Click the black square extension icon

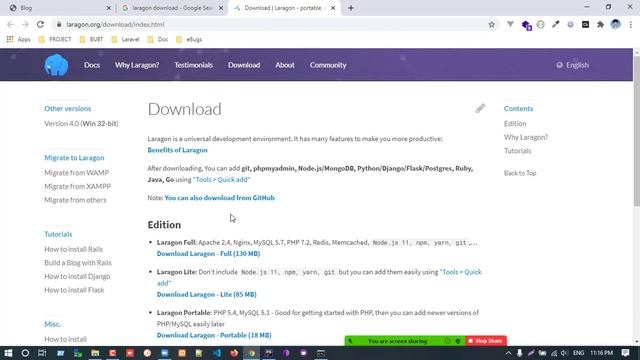[x=585, y=24]
